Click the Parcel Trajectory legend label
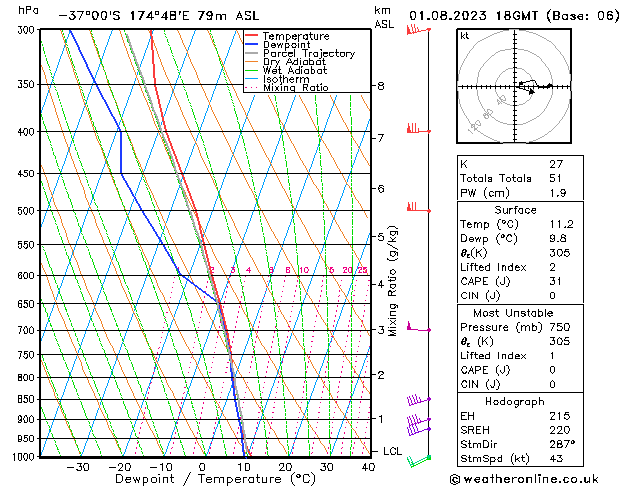Image resolution: width=629 pixels, height=486 pixels. (x=309, y=53)
